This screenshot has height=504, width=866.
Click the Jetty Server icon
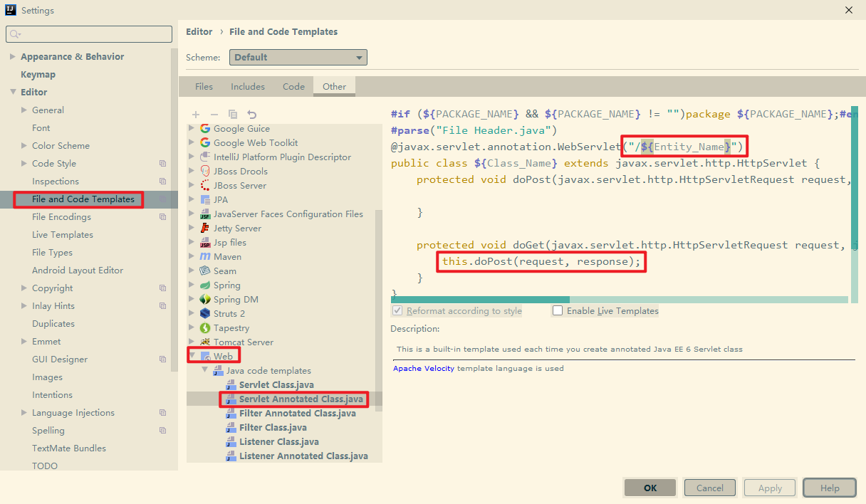tap(205, 229)
